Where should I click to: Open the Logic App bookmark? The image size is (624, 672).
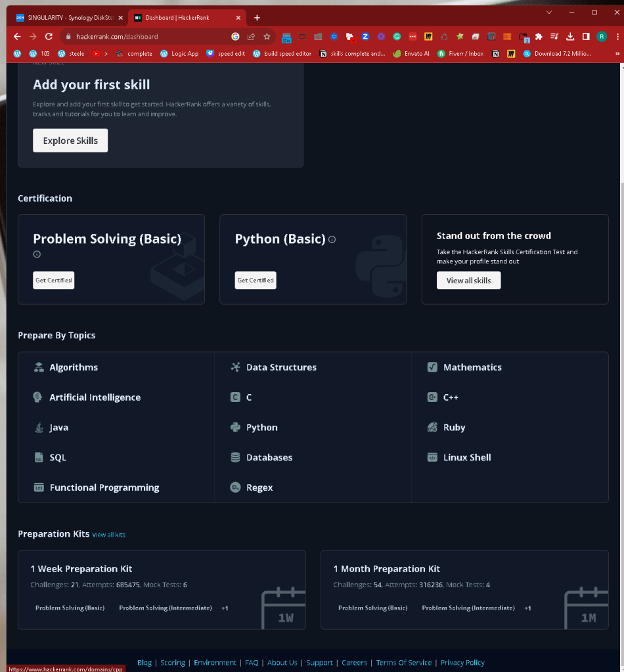click(x=179, y=54)
